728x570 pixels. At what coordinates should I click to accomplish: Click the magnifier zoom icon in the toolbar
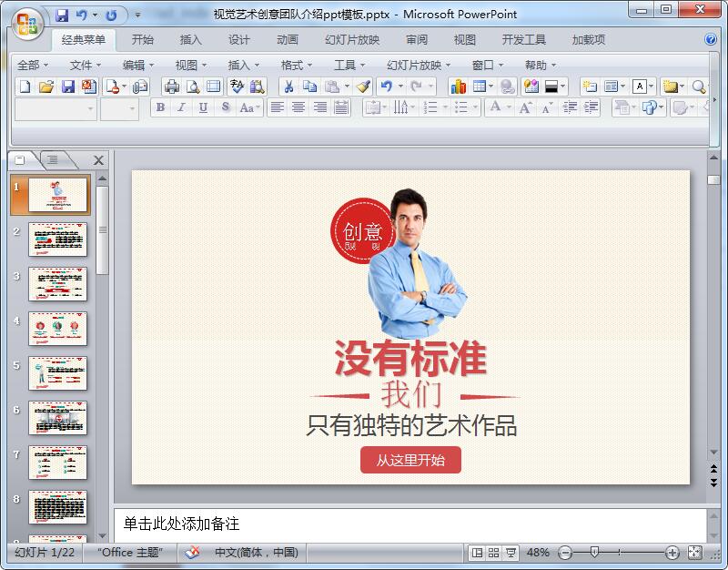699,87
